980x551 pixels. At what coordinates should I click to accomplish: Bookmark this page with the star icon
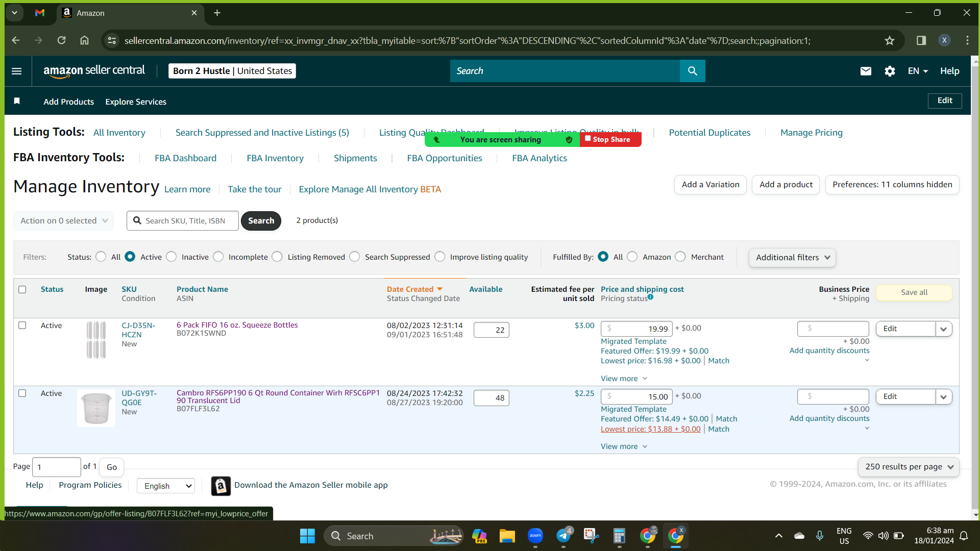[x=890, y=40]
